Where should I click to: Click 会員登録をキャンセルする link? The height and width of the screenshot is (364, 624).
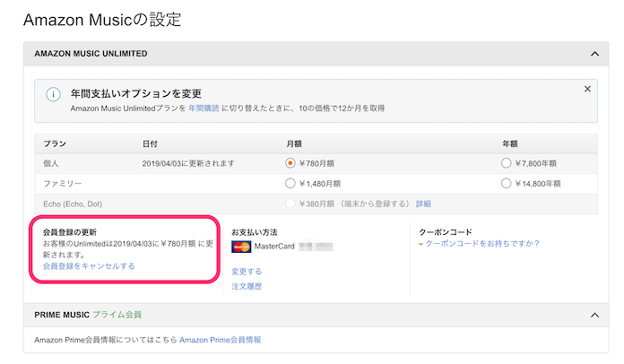coord(89,266)
